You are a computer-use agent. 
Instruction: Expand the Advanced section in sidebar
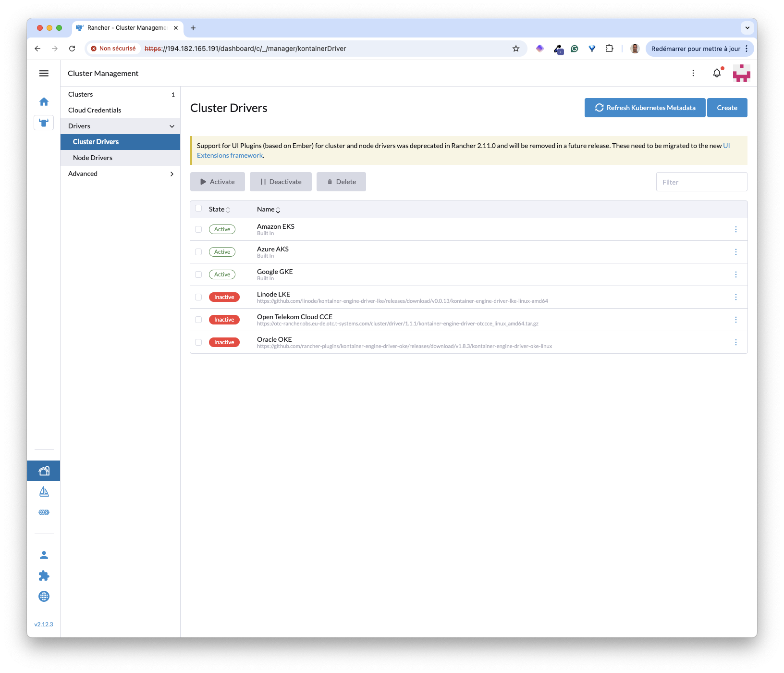(120, 174)
